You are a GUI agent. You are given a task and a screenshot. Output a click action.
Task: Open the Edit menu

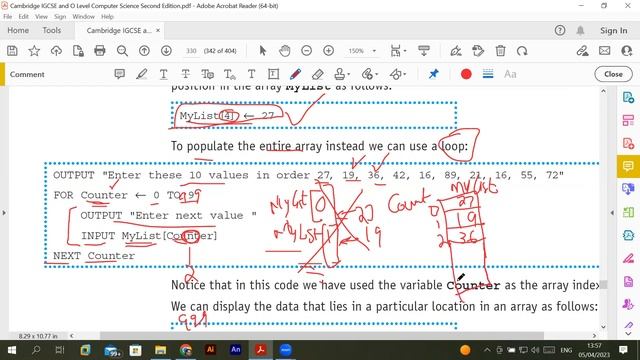(x=23, y=17)
